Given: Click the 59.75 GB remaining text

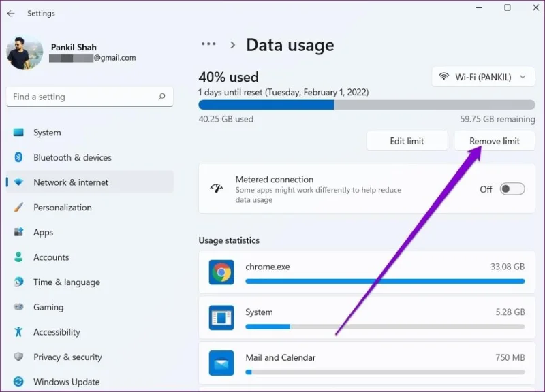Looking at the screenshot, I should point(498,119).
